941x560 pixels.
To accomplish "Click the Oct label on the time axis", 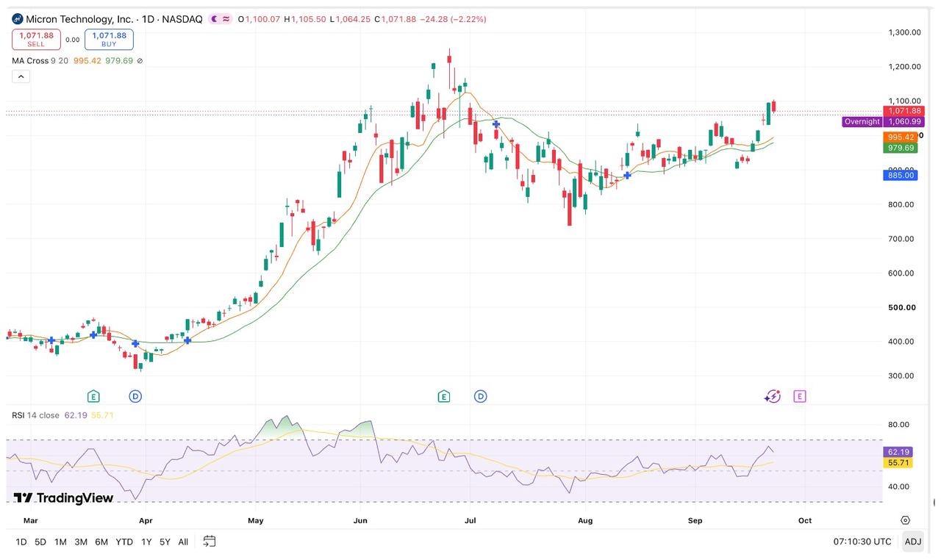I will [805, 520].
